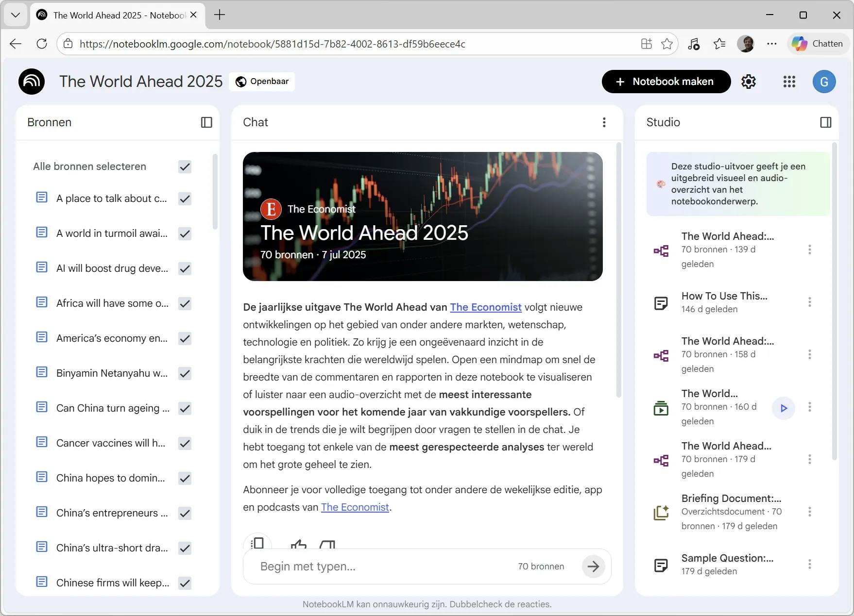854x616 pixels.
Task: Click the Briefing Document report icon
Action: 661,513
